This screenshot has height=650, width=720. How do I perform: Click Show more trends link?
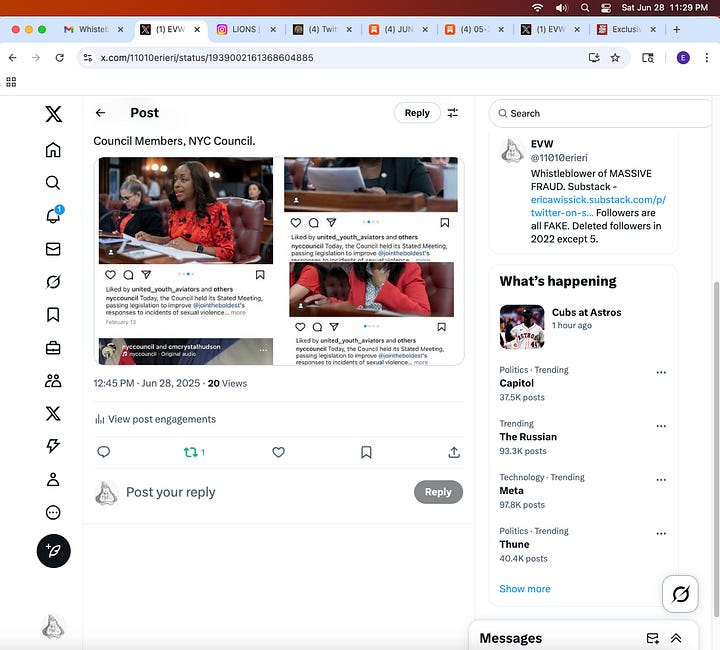(525, 588)
